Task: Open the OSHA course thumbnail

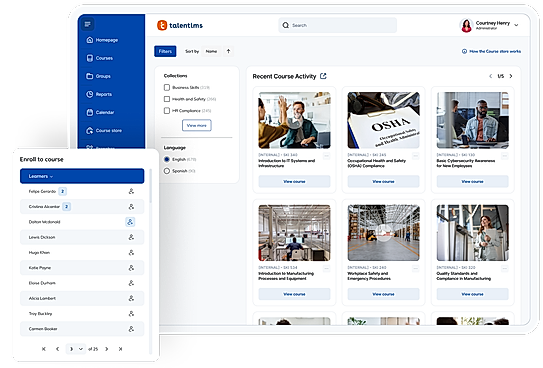Action: click(383, 120)
